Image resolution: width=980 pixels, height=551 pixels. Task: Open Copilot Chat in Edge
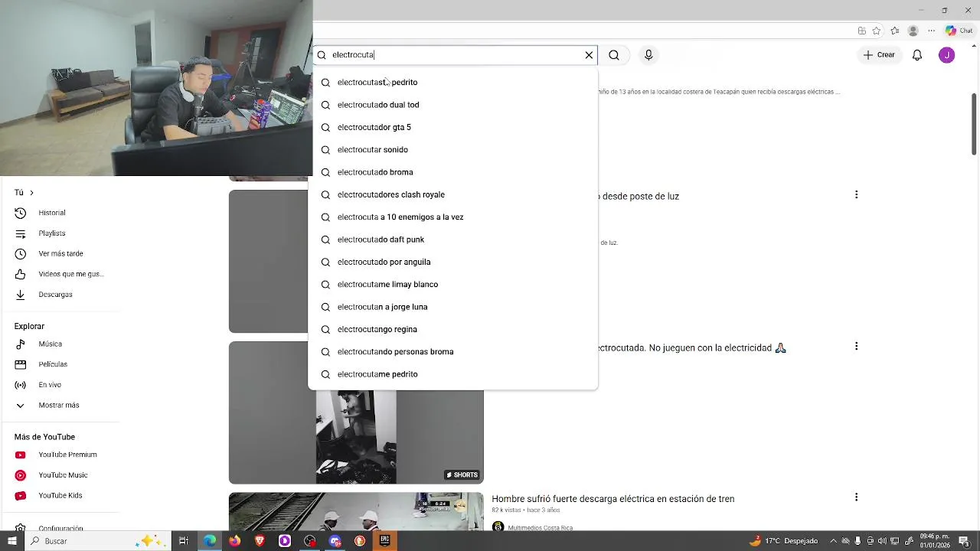pyautogui.click(x=959, y=31)
